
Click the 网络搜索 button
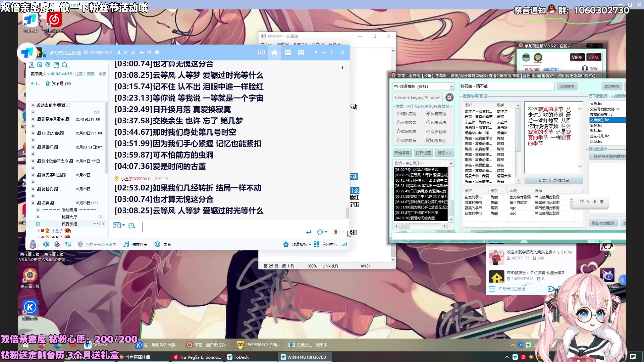(x=567, y=86)
